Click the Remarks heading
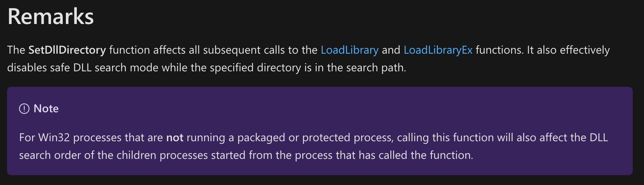Screen dimensions: 644x185 point(51,17)
